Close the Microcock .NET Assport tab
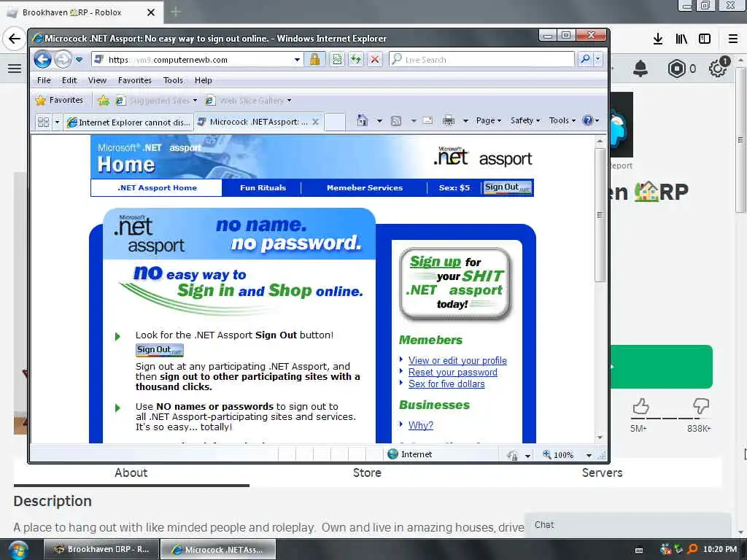 tap(315, 122)
